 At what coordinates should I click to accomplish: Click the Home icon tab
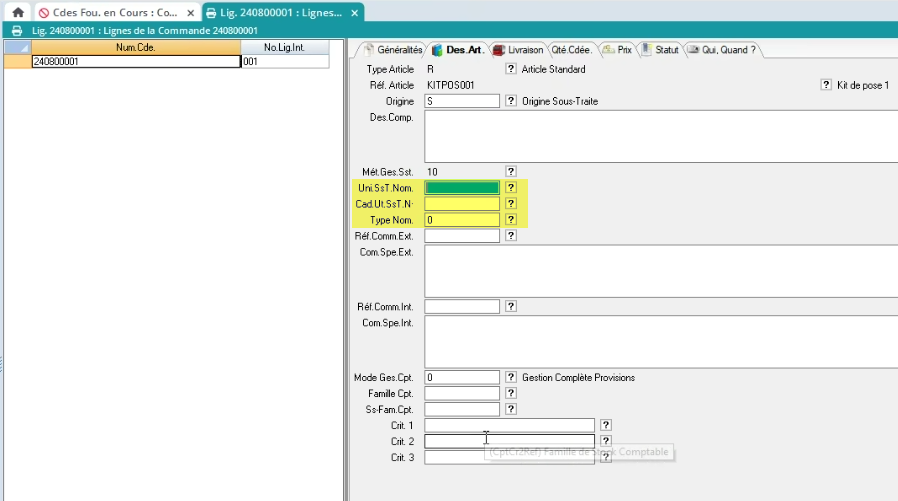[x=17, y=13]
